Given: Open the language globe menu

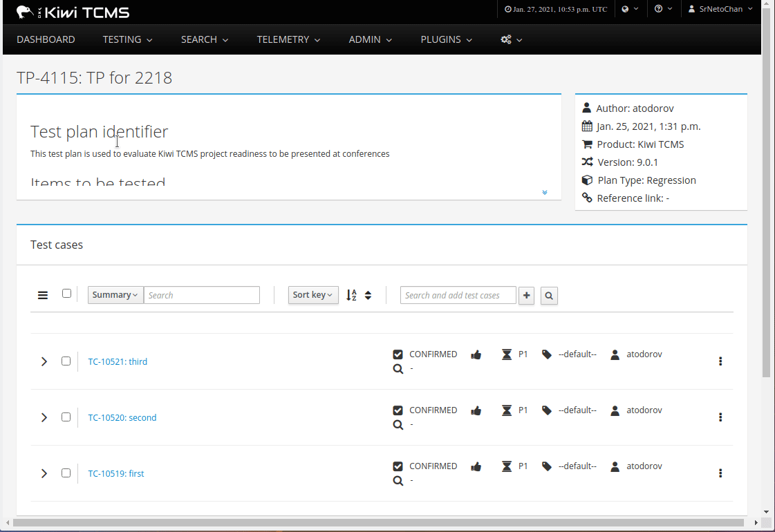Looking at the screenshot, I should tap(630, 9).
